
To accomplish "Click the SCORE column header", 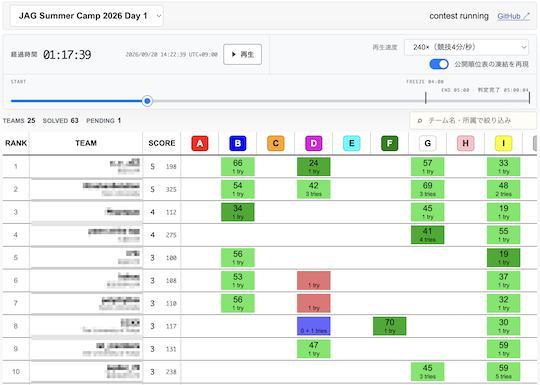I will tap(162, 143).
